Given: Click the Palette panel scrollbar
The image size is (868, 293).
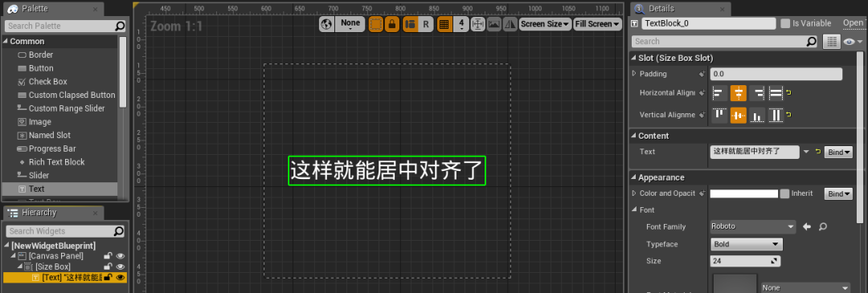Looking at the screenshot, I should point(123,72).
